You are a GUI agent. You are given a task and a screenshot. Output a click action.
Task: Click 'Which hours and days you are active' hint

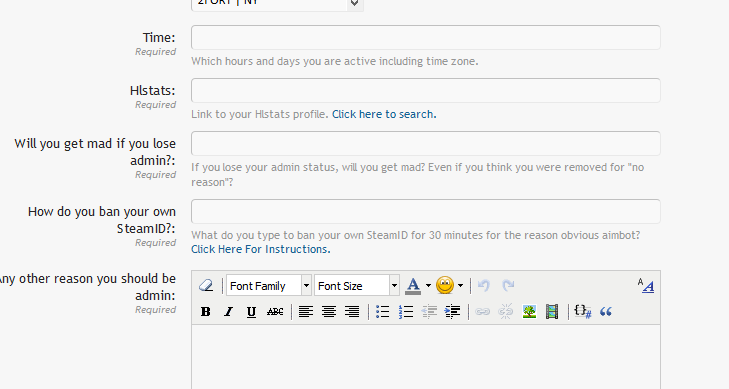tap(335, 61)
